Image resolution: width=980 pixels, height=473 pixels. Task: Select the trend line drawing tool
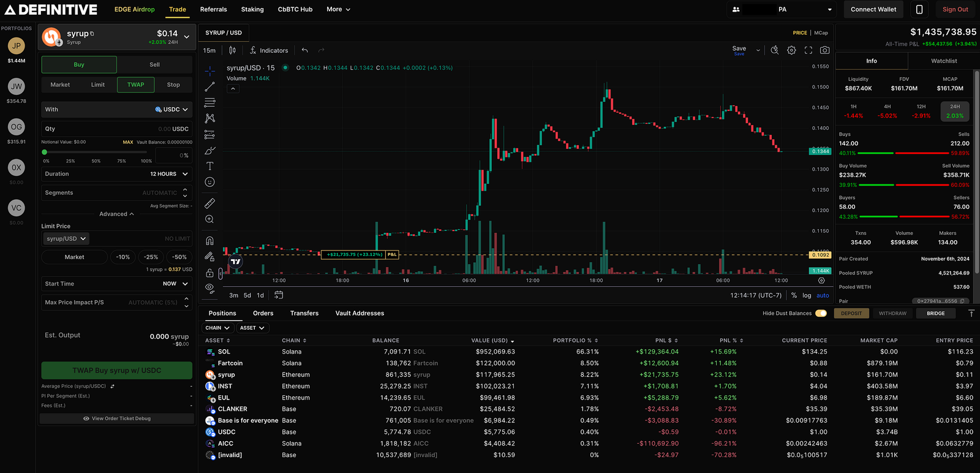(x=209, y=87)
